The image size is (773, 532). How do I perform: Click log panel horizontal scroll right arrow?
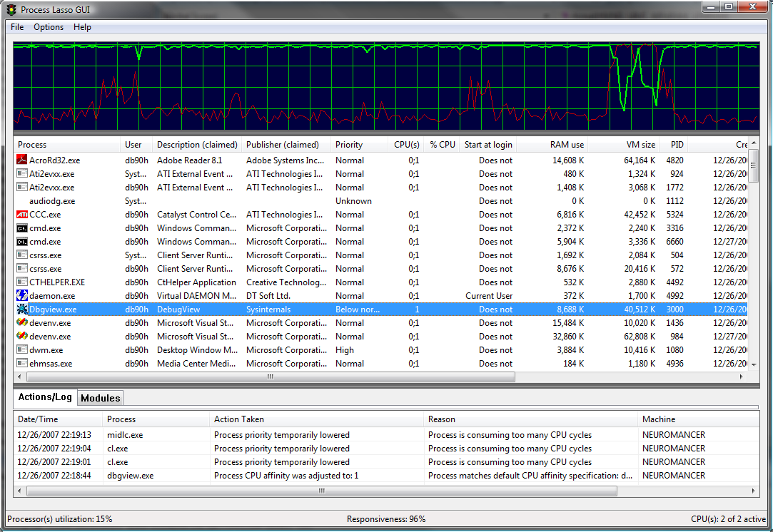click(753, 491)
